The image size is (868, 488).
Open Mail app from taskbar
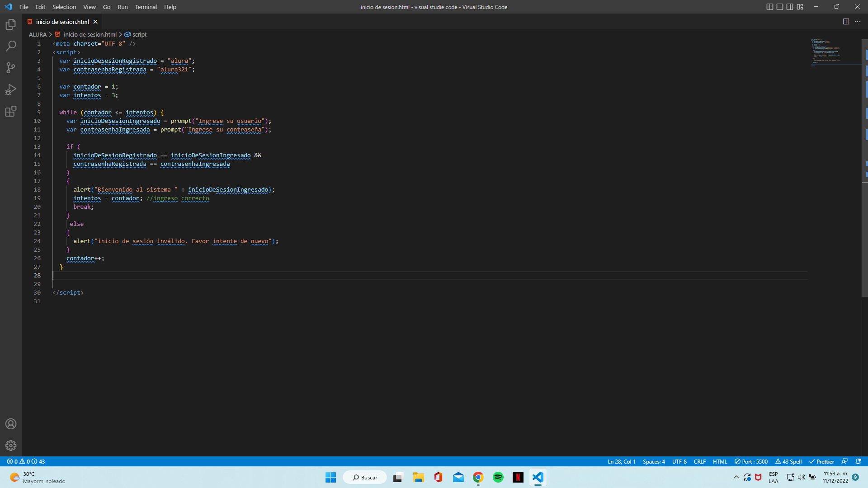click(x=458, y=477)
